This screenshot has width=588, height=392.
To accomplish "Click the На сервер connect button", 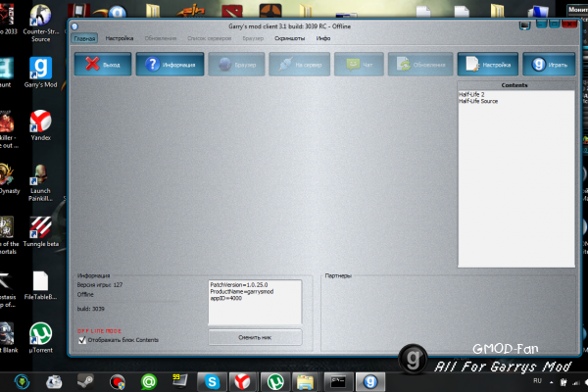I will [299, 65].
